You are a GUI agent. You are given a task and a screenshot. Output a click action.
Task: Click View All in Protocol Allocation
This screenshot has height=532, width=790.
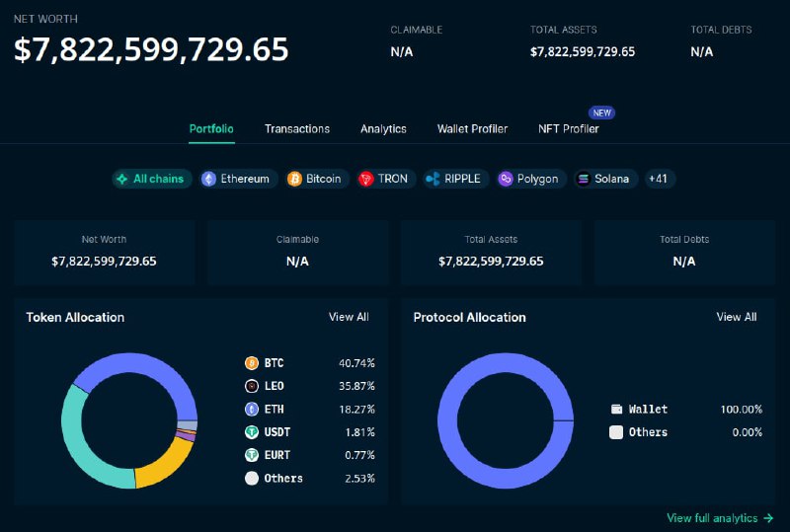737,317
